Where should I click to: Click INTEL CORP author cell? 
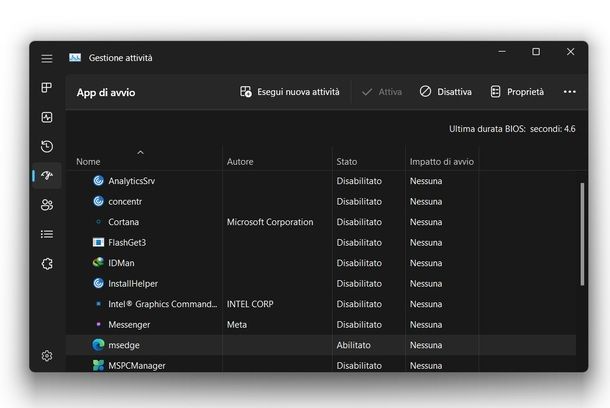[250, 304]
